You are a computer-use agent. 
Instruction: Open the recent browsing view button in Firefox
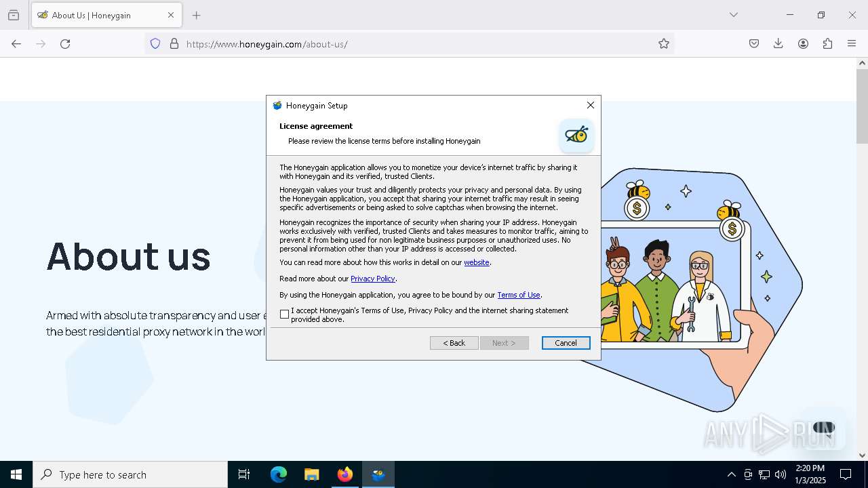tap(14, 15)
